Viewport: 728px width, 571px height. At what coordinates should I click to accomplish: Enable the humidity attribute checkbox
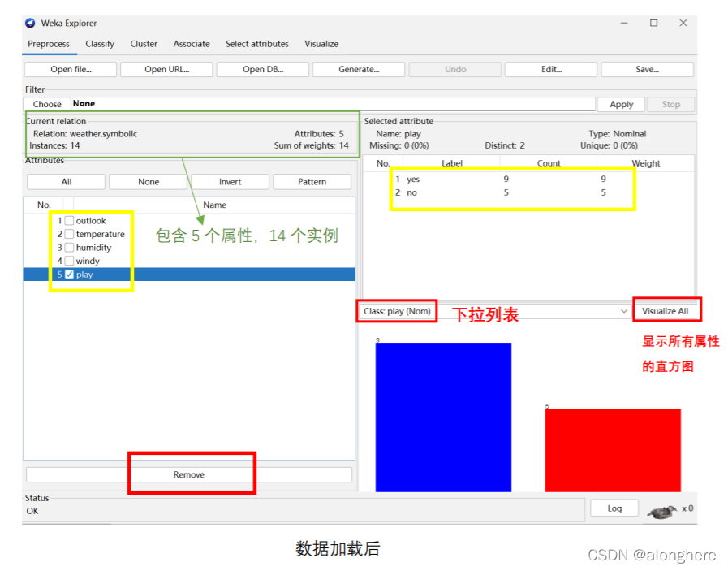[x=69, y=247]
